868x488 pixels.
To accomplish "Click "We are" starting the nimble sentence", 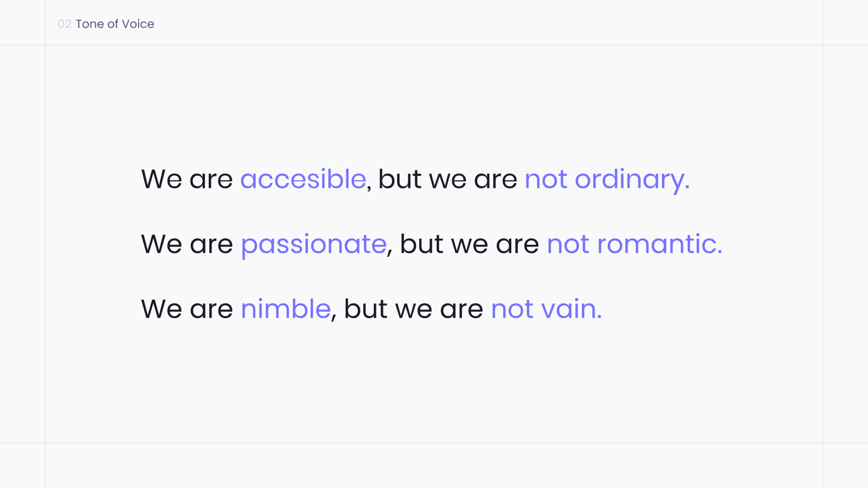I will [x=187, y=309].
